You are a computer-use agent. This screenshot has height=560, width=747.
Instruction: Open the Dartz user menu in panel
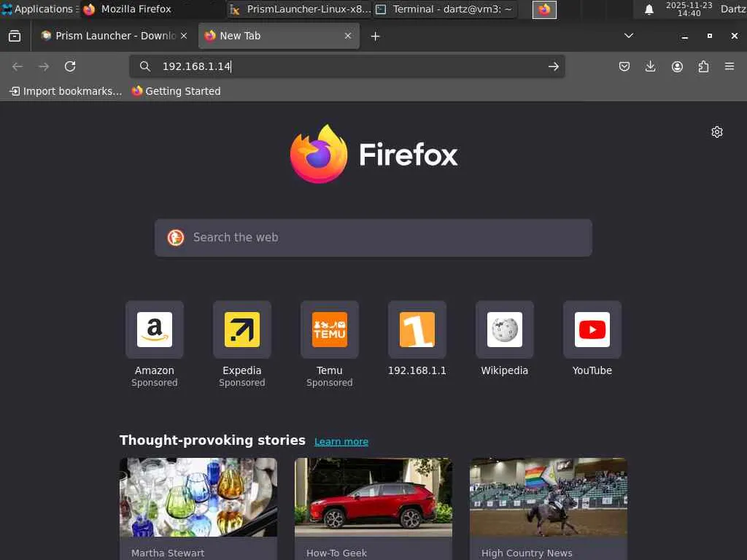click(x=732, y=9)
